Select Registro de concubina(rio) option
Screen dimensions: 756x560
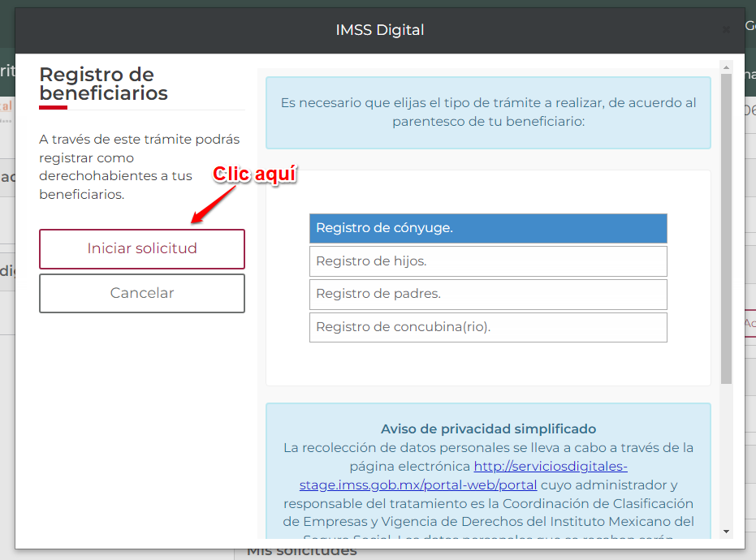point(488,327)
